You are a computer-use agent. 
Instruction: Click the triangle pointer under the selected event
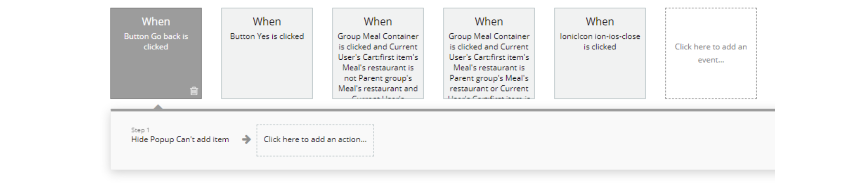[158, 107]
